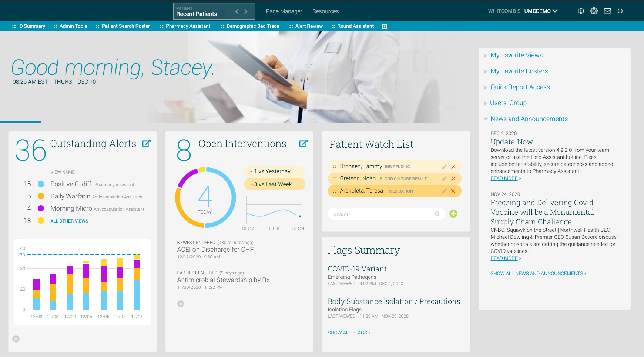The image size is (644, 357).
Task: Click the power logout icon
Action: click(x=620, y=11)
